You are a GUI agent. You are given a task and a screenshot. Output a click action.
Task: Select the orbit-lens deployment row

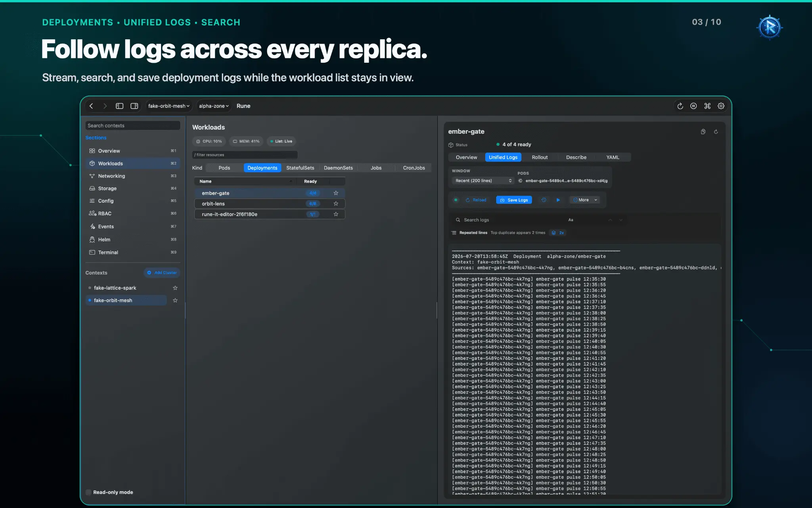[270, 204]
